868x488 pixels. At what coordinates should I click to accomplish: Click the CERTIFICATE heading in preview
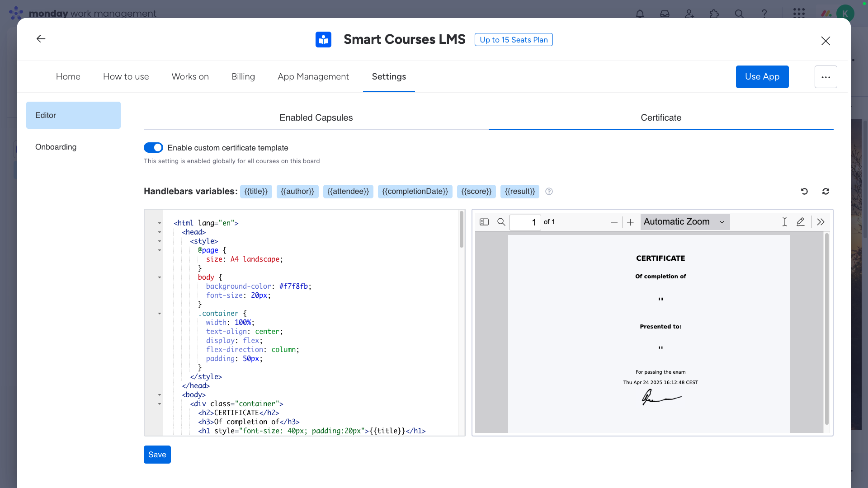[x=660, y=258]
